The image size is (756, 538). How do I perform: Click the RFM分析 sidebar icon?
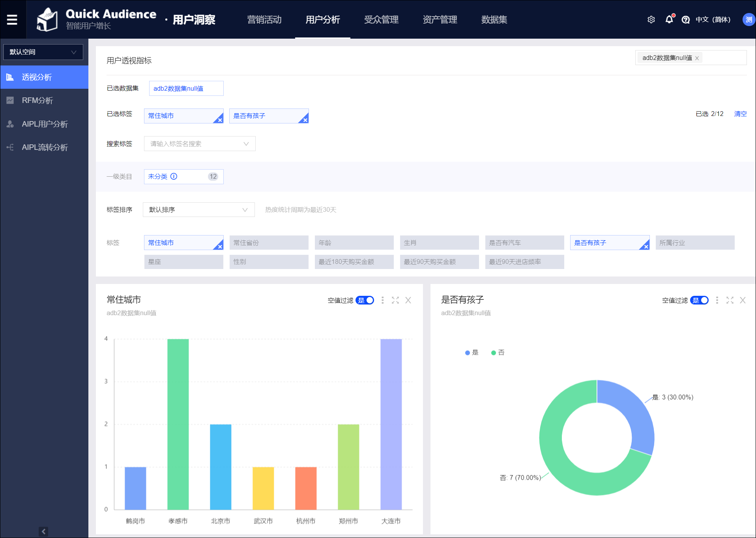pyautogui.click(x=10, y=100)
